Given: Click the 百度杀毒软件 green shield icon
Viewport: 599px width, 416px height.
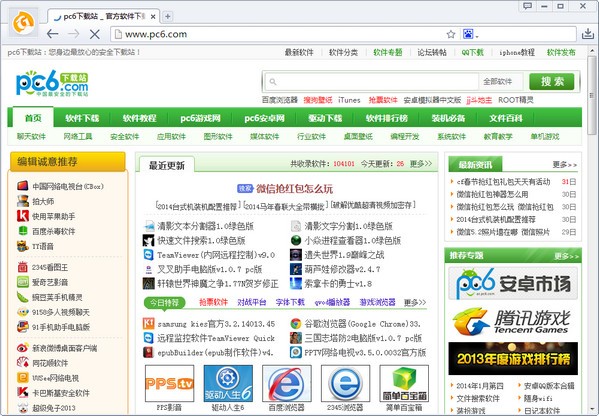Looking at the screenshot, I should 23,231.
